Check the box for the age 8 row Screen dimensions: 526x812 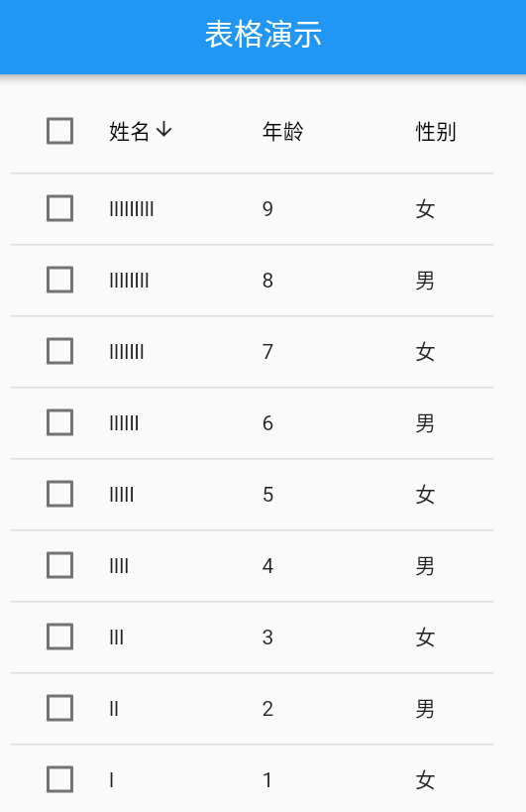[60, 280]
